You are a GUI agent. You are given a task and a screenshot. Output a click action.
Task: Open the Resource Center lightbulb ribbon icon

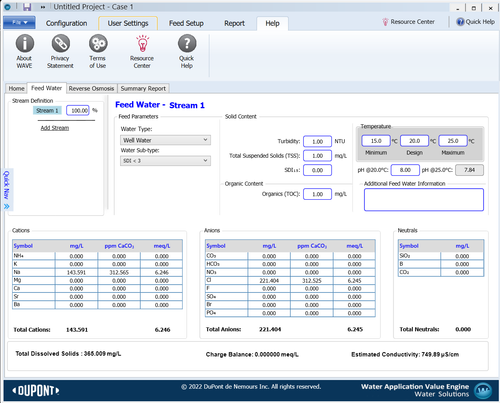[142, 44]
